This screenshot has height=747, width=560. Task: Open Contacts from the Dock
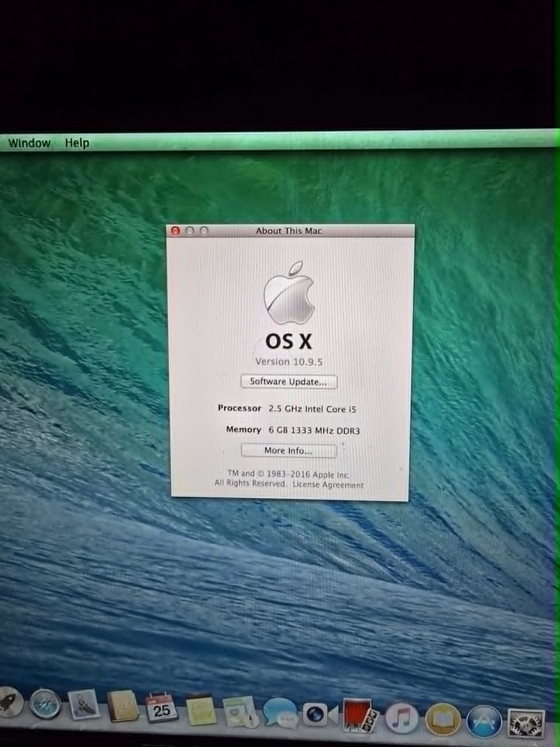(x=123, y=706)
